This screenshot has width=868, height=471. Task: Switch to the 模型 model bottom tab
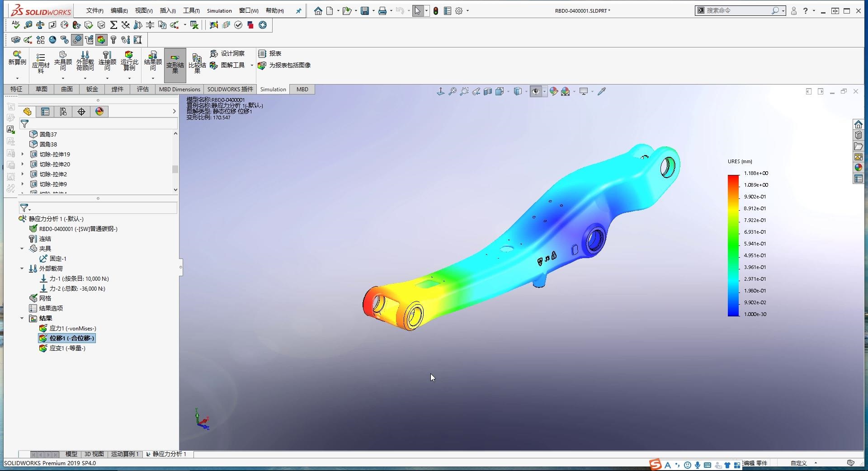coord(71,454)
